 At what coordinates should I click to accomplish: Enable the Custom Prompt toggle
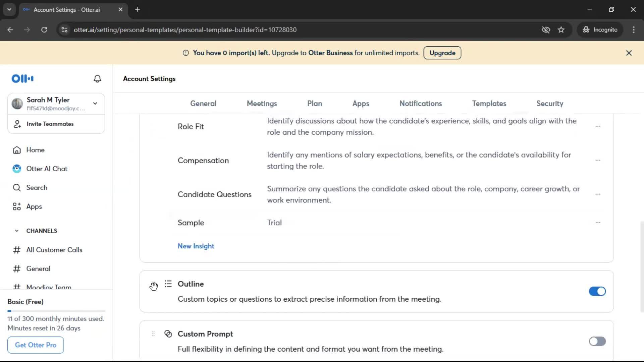pos(597,342)
